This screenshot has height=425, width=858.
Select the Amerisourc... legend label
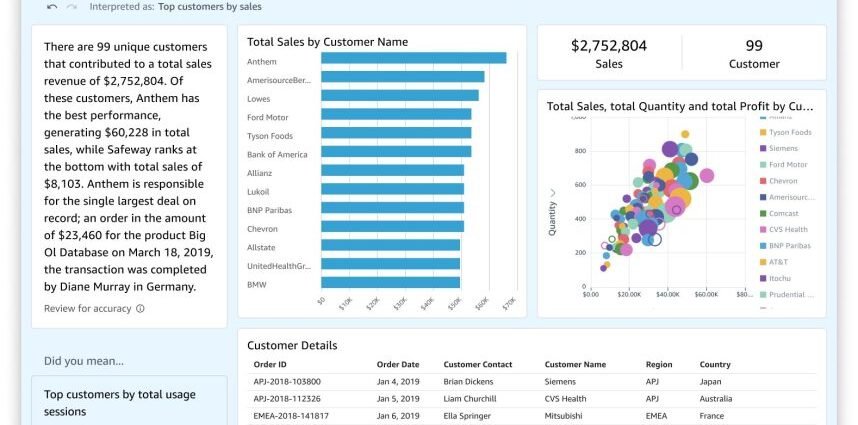791,197
